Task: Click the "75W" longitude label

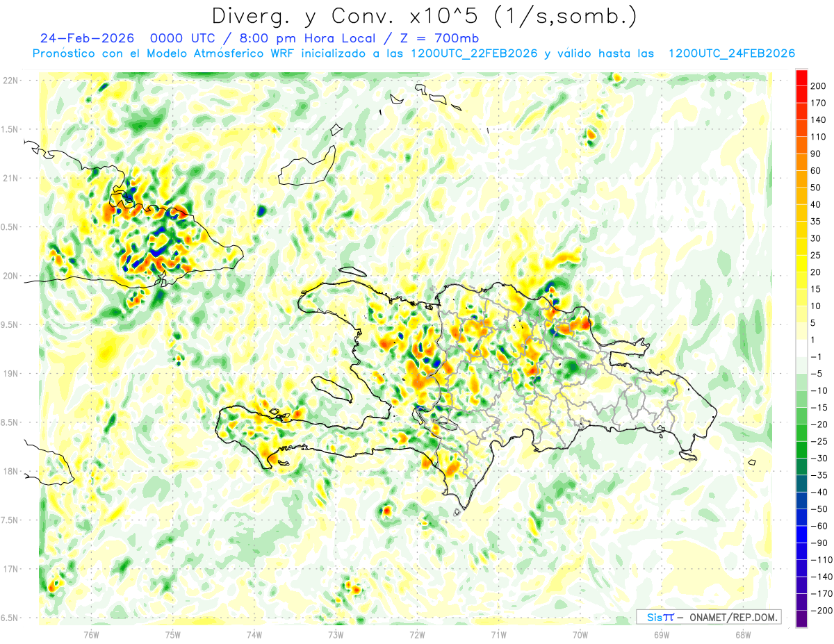Action: (x=172, y=635)
